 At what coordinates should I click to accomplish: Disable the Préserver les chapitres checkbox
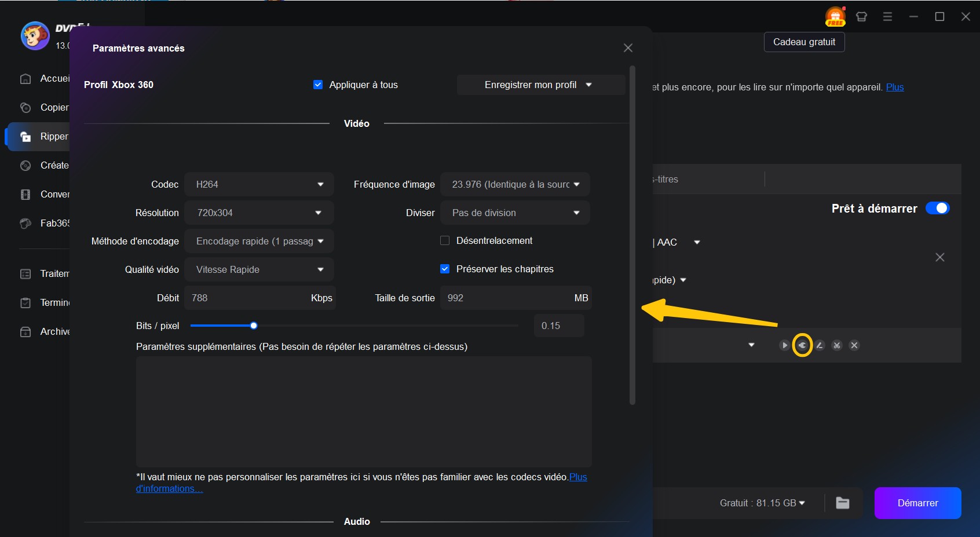[445, 269]
